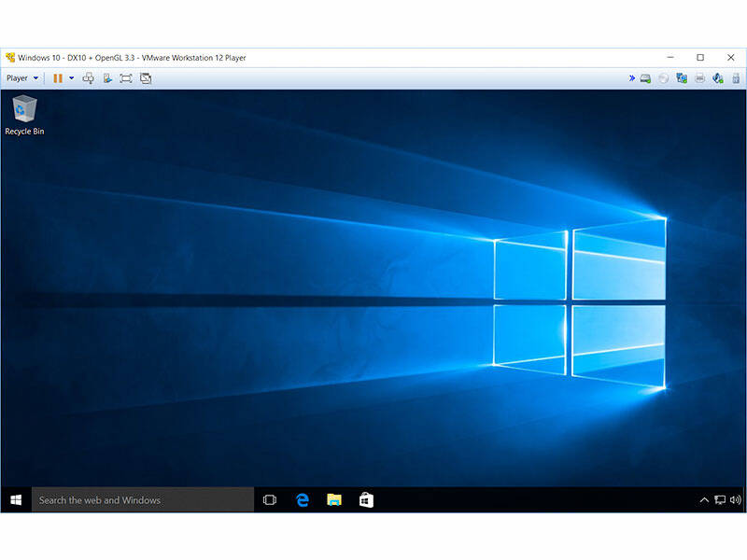The image size is (747, 560).
Task: Open the Windows Start menu
Action: click(16, 500)
